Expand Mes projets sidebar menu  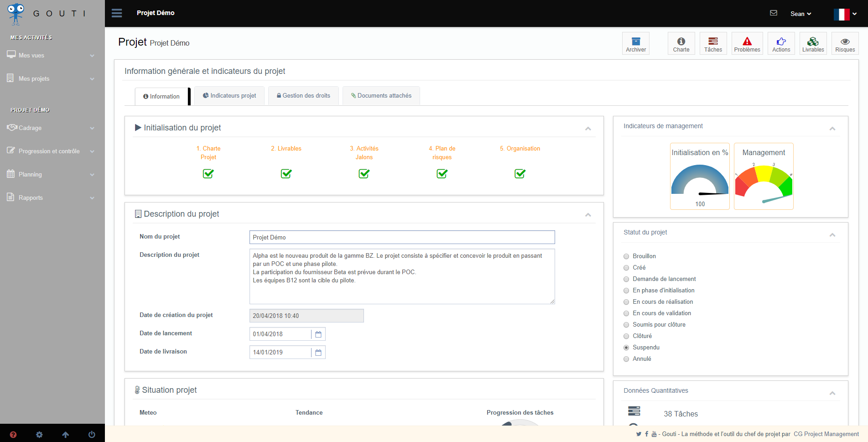coord(52,78)
